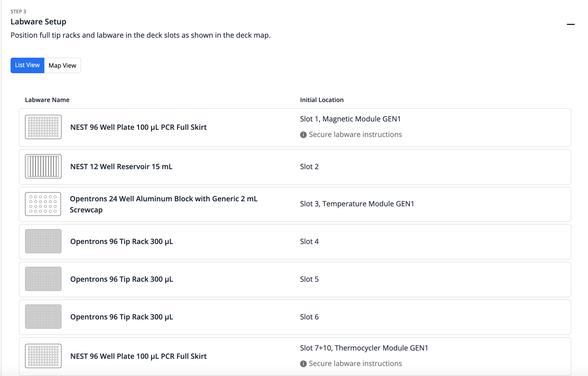This screenshot has height=376, width=588.
Task: Click the Labware Setup heading
Action: click(38, 22)
